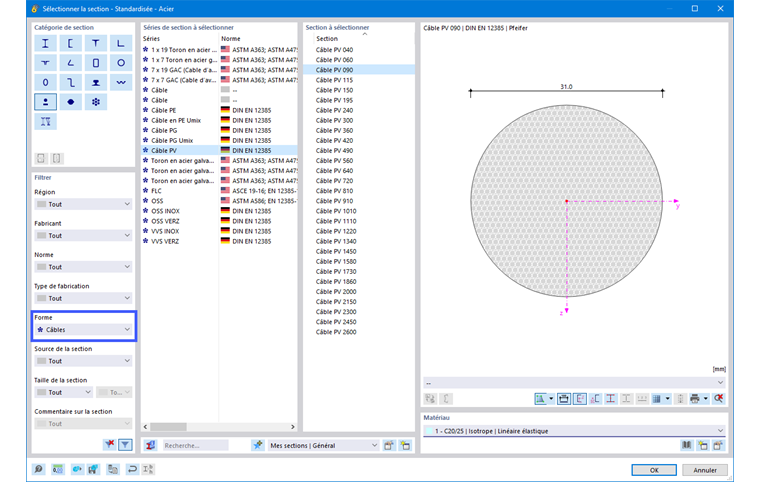Click the save with globe icon at the dialog bottom
Image resolution: width=760 pixels, height=482 pixels.
(93, 469)
